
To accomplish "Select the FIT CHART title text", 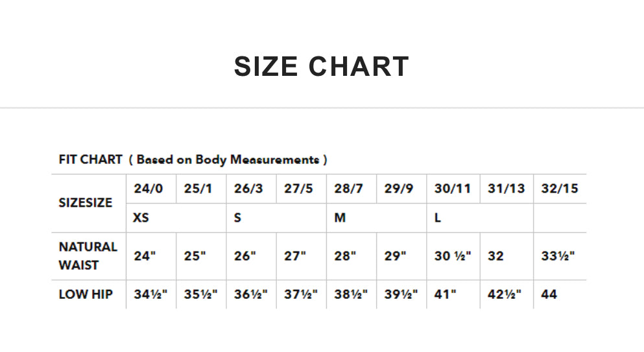I will 193,159.
